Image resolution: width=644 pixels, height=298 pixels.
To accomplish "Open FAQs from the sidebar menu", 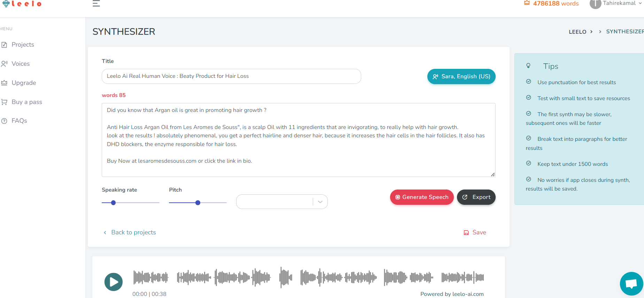I will (x=19, y=121).
